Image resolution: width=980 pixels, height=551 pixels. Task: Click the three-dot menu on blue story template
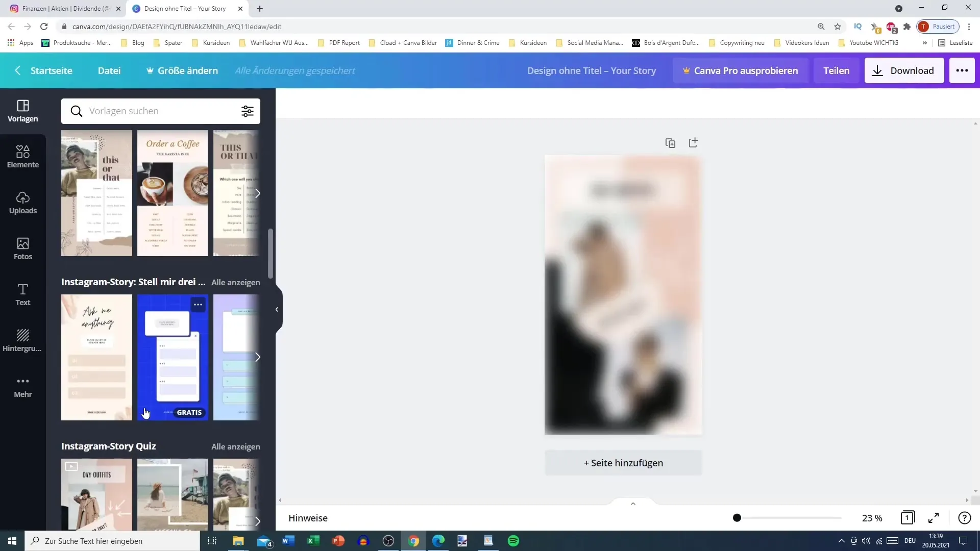point(199,304)
